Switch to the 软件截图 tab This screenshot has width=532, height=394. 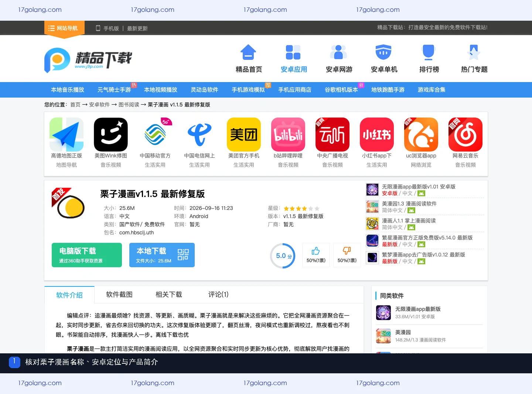coord(119,295)
